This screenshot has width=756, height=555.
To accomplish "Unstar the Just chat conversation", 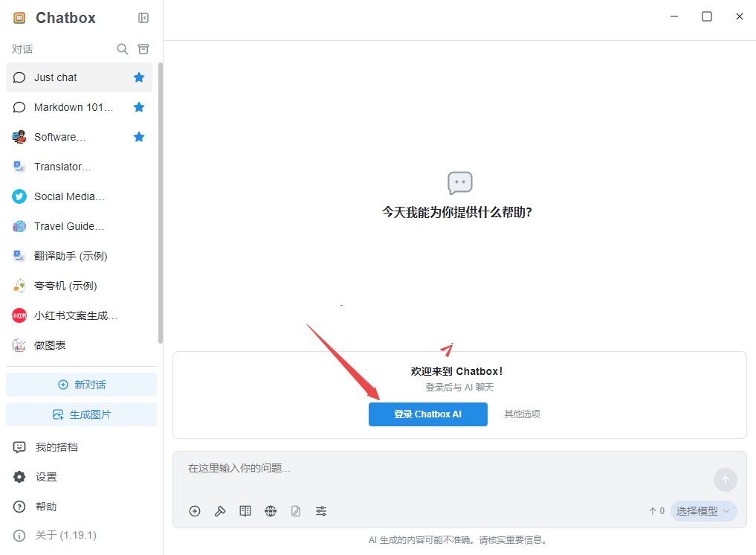I will point(139,77).
